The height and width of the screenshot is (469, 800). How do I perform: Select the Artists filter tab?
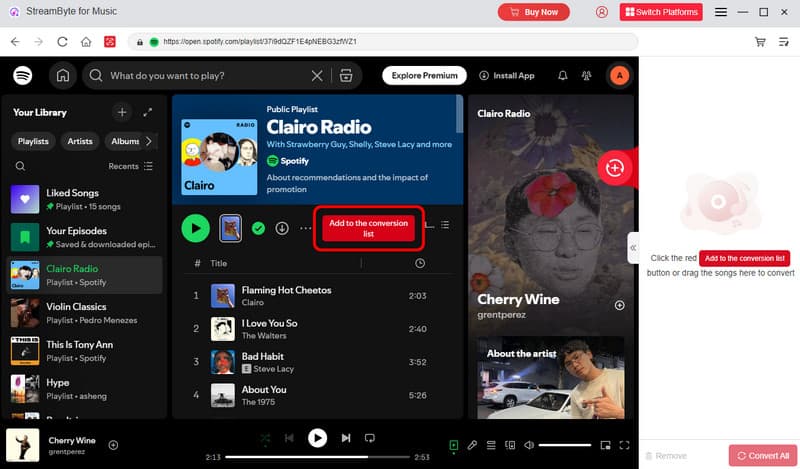[x=80, y=141]
